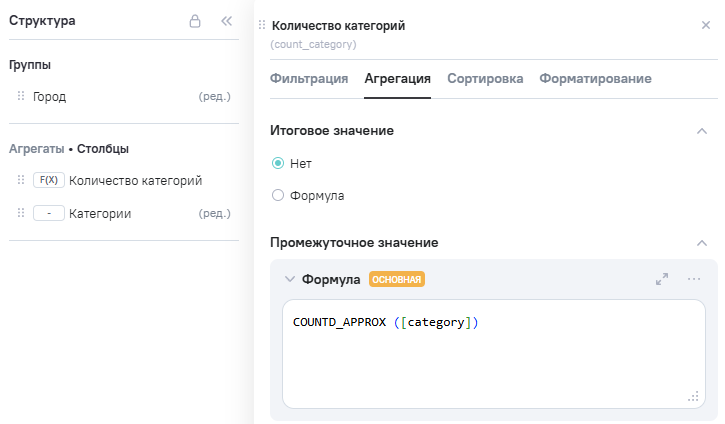The width and height of the screenshot is (725, 424).
Task: Click the lock icon in Структура header
Action: click(195, 21)
